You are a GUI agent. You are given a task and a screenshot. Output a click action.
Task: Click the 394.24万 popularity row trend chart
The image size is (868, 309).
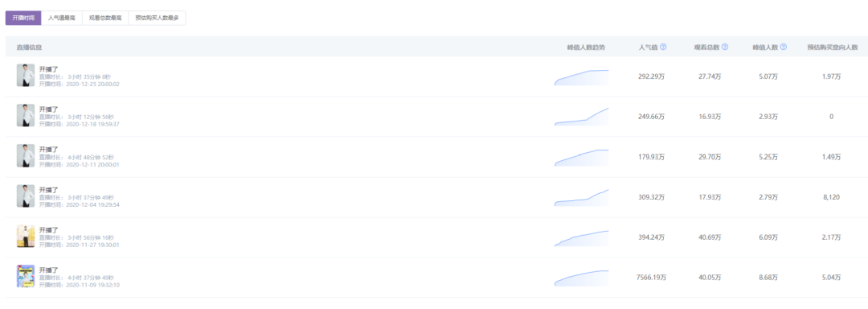tap(581, 237)
